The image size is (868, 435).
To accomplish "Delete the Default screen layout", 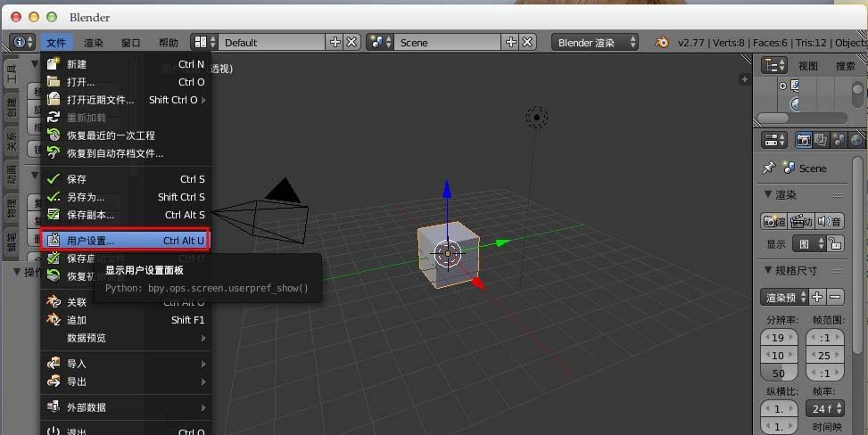I will click(352, 42).
